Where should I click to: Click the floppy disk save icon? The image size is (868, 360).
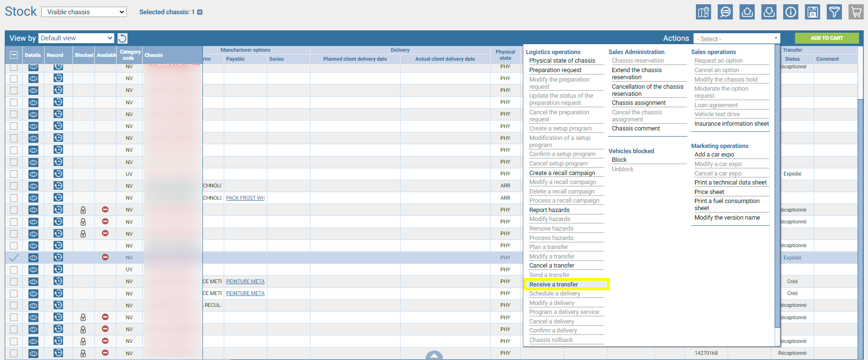[813, 12]
